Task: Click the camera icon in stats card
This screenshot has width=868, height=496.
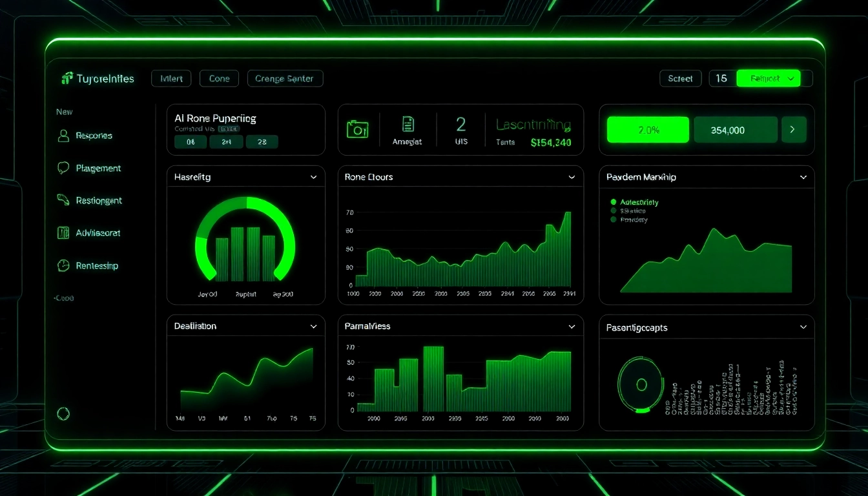Action: click(x=357, y=129)
